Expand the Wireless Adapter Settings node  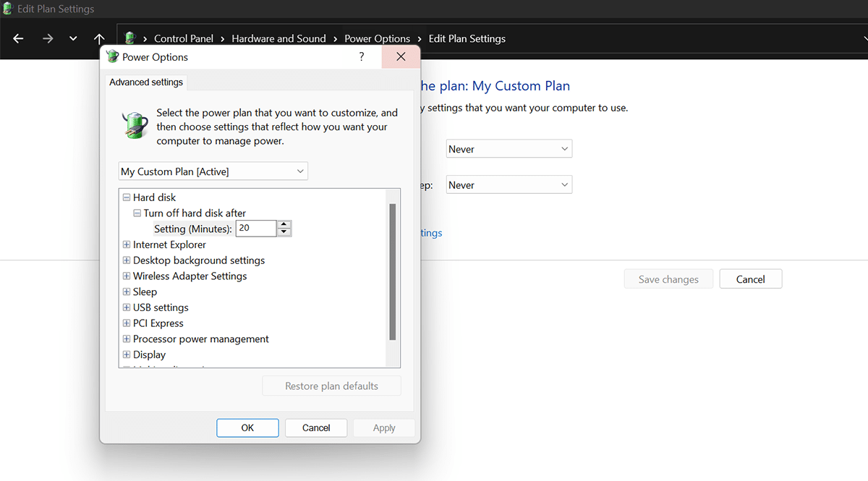point(127,276)
